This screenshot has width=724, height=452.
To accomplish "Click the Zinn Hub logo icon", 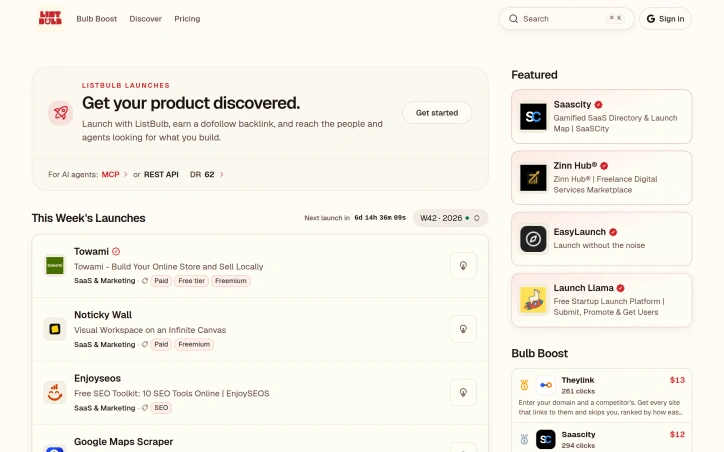I will (x=533, y=178).
